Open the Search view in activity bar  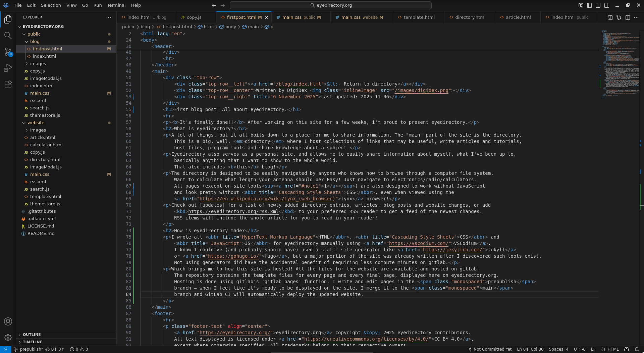(x=8, y=35)
